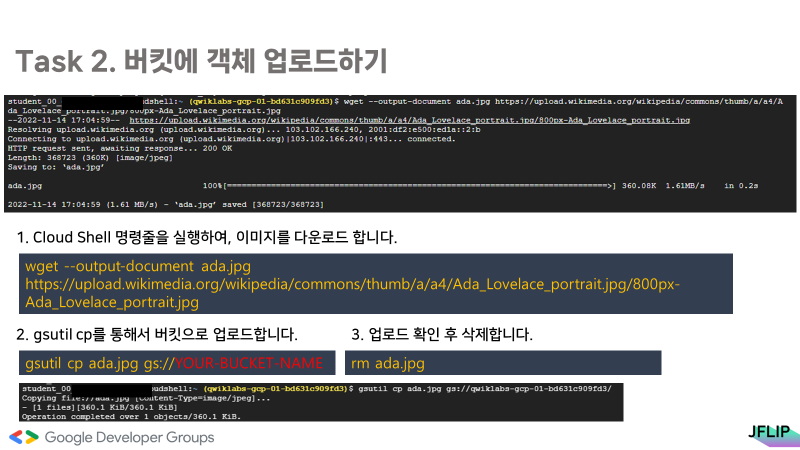Viewport: 800px width, 450px height.
Task: Click the Google Developer Groups logo icon
Action: [x=24, y=437]
